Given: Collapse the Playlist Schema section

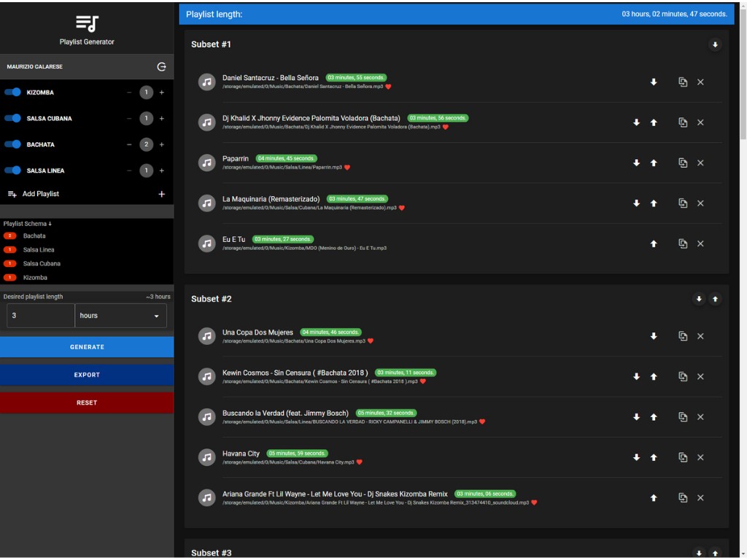Looking at the screenshot, I should (x=27, y=224).
